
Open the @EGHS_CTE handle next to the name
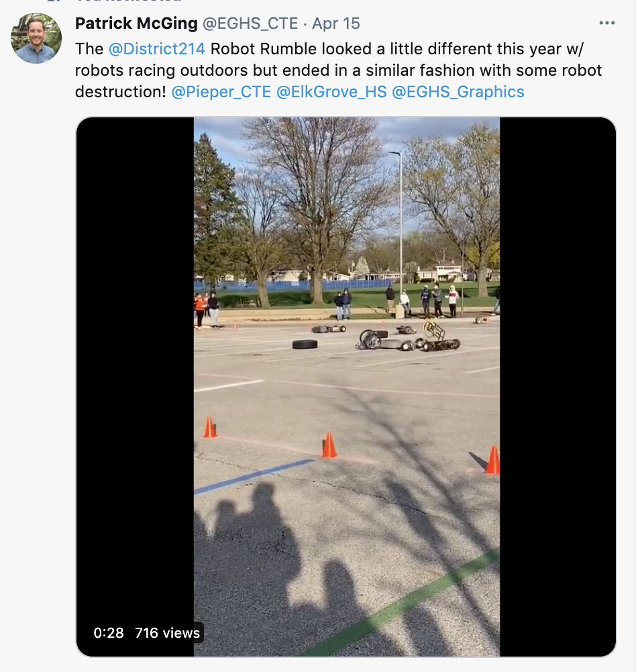(x=250, y=23)
